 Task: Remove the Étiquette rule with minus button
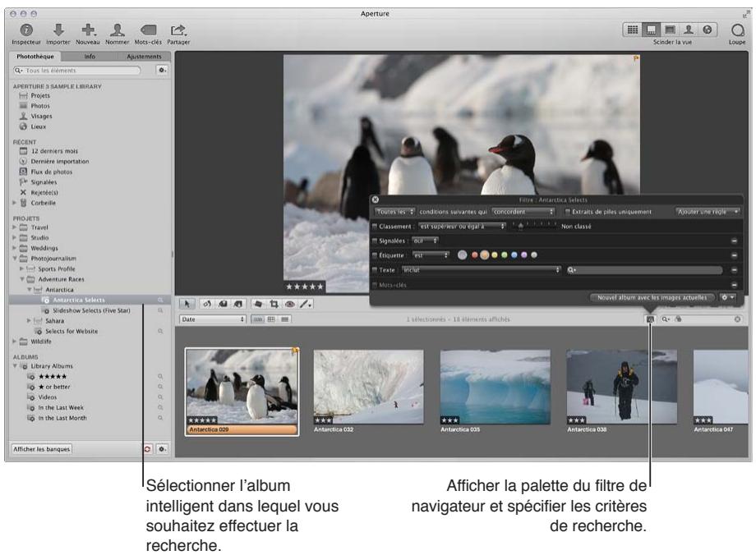(734, 255)
